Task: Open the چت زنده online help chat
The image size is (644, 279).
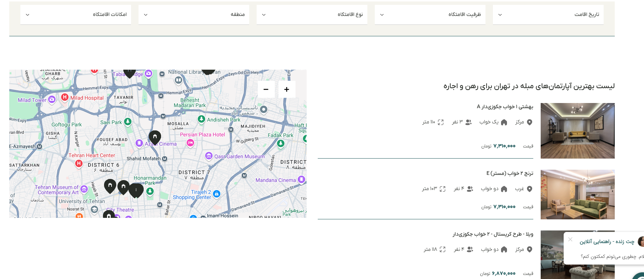Action: pos(607,242)
